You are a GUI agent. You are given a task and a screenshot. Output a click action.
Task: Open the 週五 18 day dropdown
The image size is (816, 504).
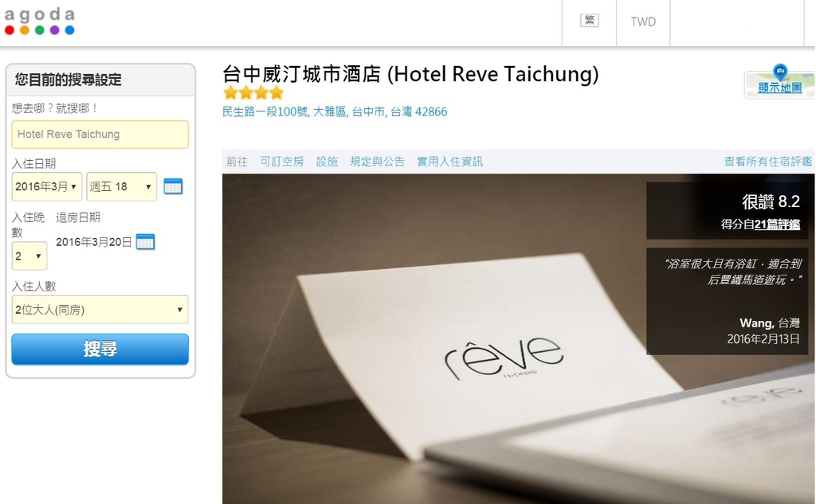coord(121,187)
